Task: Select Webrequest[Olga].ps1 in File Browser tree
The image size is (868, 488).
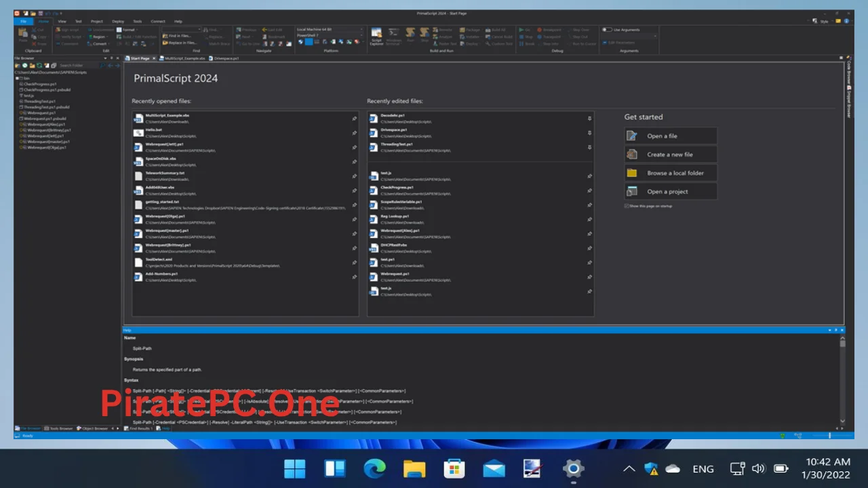Action: (x=46, y=147)
